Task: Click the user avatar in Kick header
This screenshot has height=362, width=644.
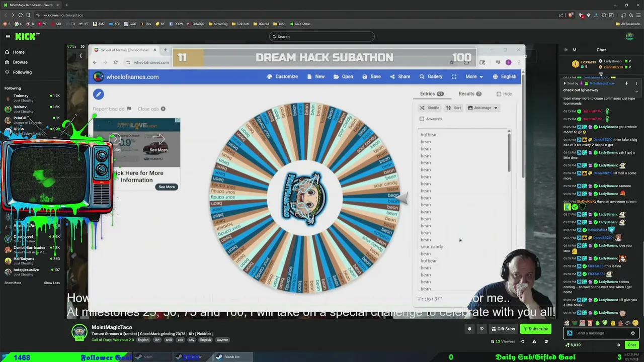Action: [629, 36]
